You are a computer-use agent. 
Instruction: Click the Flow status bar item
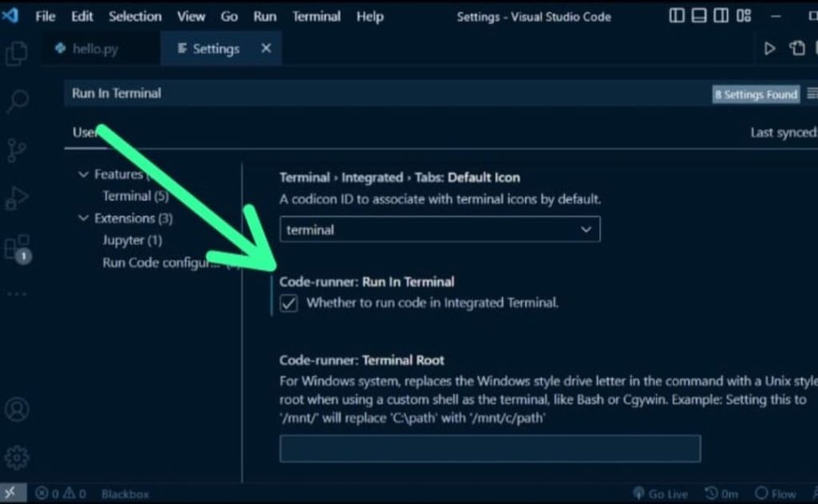775,494
